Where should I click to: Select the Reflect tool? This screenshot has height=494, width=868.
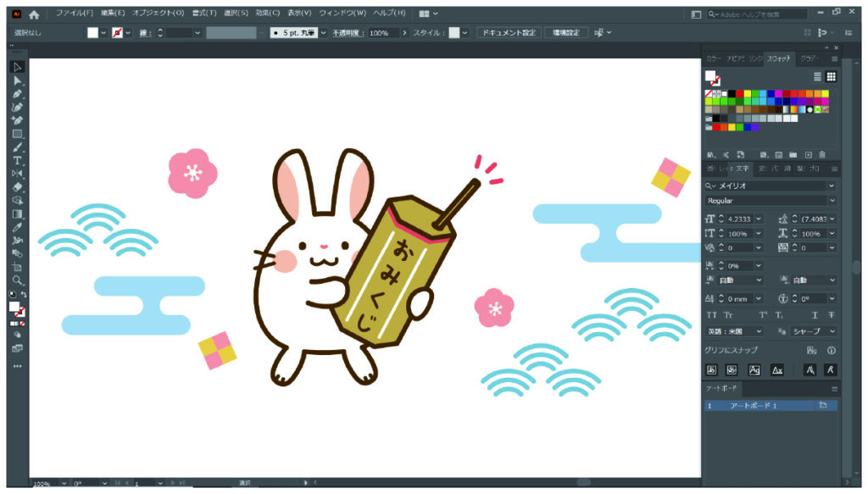[17, 174]
